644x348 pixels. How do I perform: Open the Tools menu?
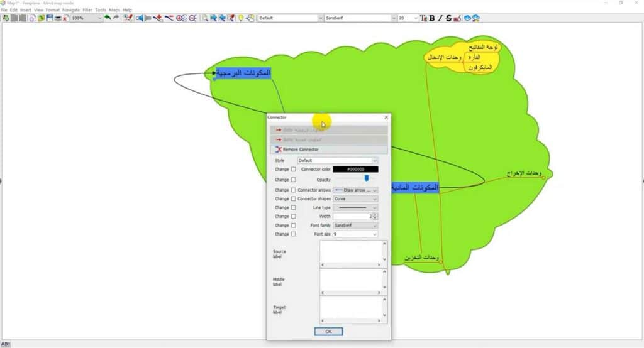pos(100,10)
